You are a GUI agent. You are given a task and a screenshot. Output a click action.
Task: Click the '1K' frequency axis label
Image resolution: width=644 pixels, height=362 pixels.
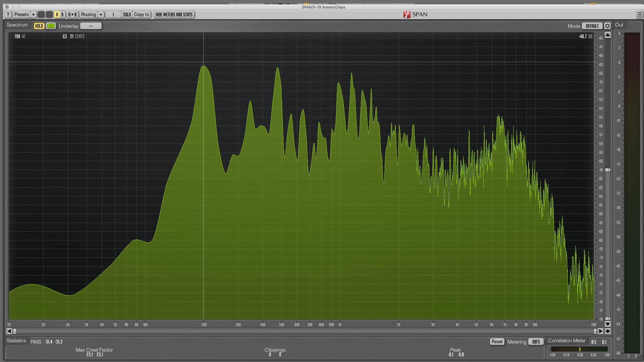[340, 325]
